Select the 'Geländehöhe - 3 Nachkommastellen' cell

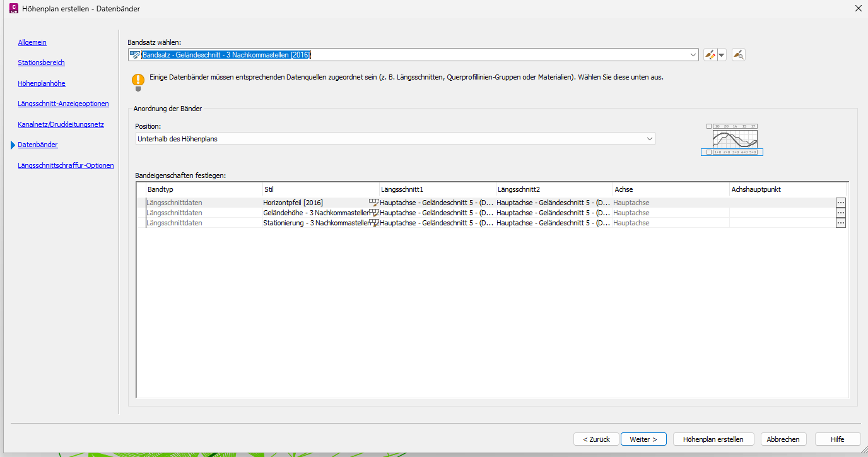point(315,213)
